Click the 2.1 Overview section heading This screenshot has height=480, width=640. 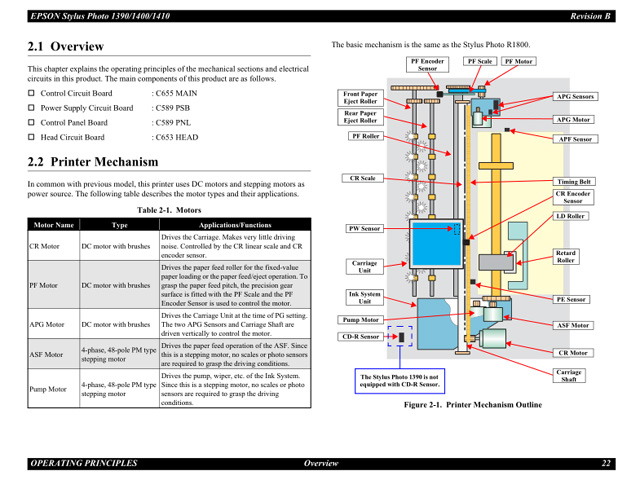[65, 47]
